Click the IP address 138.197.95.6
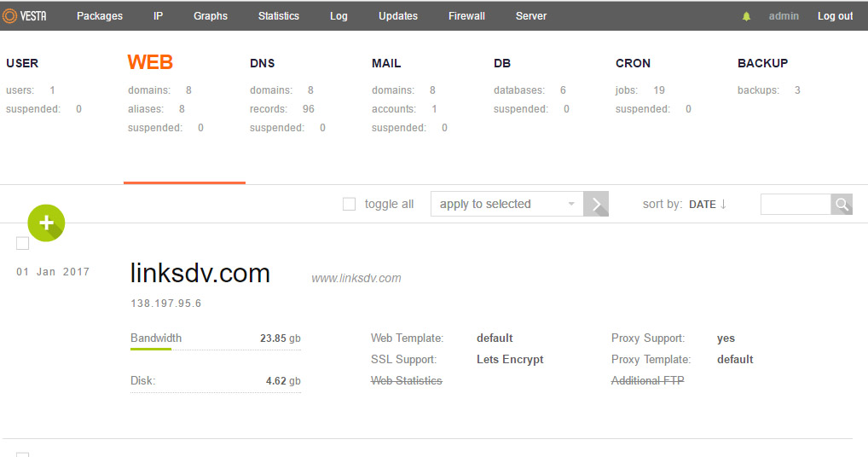This screenshot has width=868, height=457. 166,304
